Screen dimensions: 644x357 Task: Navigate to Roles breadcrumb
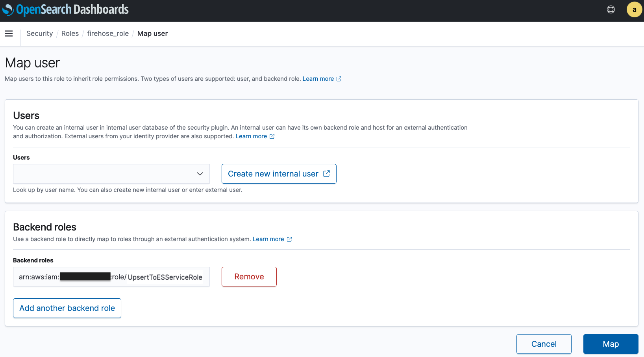click(x=70, y=33)
